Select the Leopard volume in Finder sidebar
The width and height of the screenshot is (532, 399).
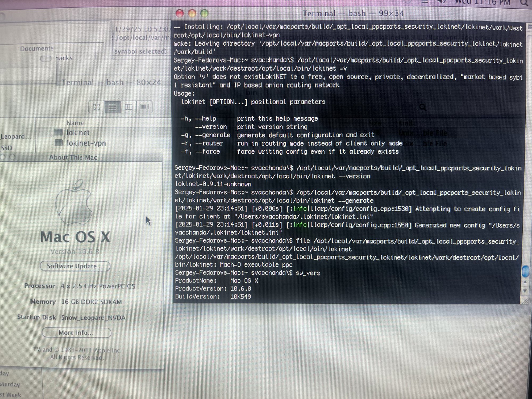point(16,136)
